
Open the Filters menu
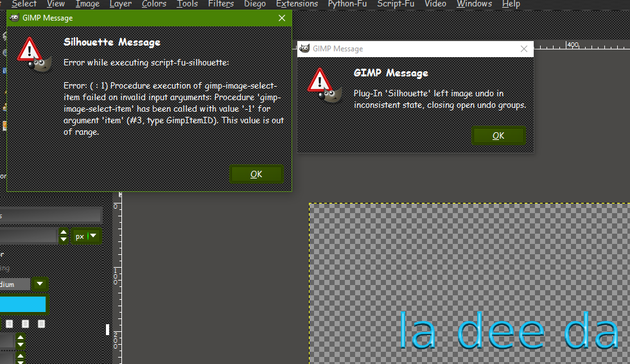220,4
